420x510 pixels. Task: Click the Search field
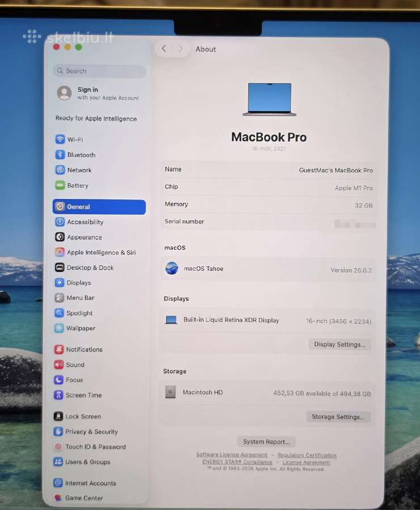pyautogui.click(x=99, y=71)
